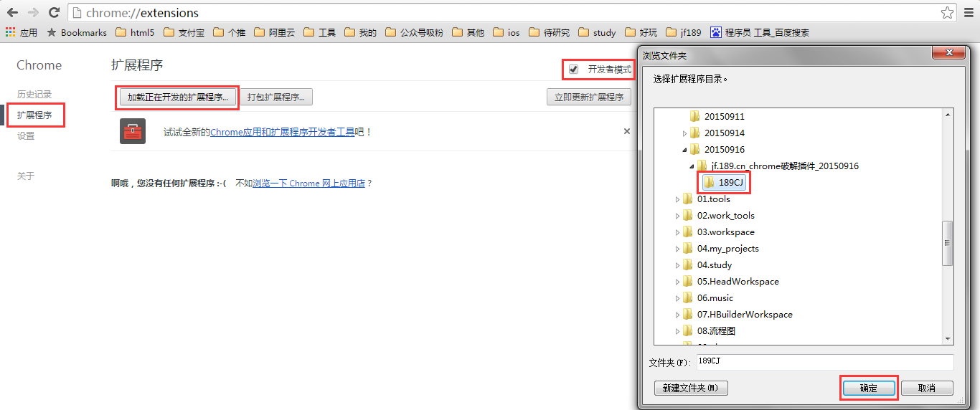Click 立即更新扩展程序 button
The height and width of the screenshot is (410, 980).
589,97
